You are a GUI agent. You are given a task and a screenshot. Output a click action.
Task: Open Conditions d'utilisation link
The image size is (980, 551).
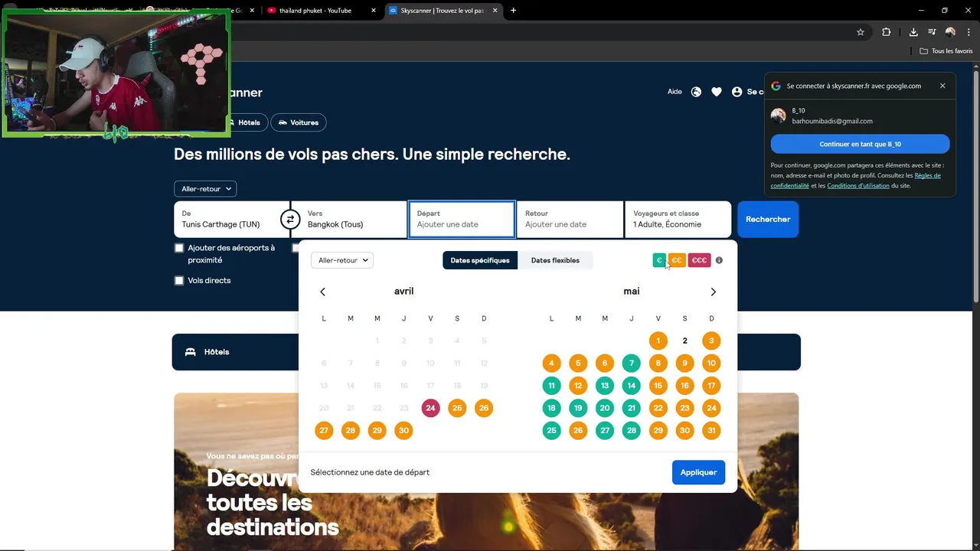(x=857, y=185)
